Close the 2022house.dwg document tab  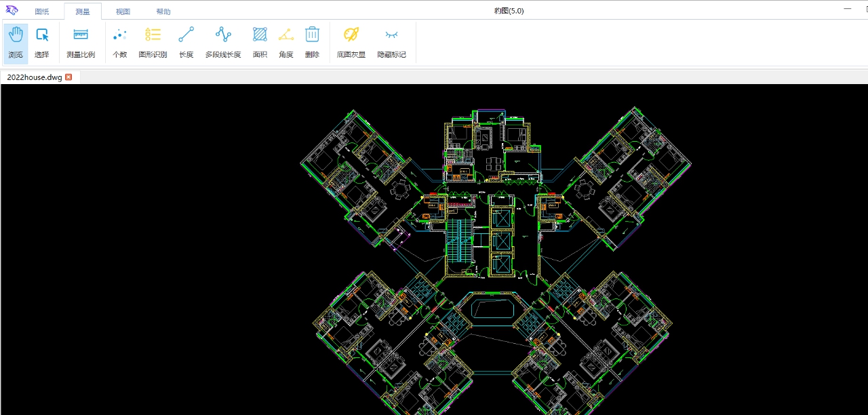tap(68, 77)
